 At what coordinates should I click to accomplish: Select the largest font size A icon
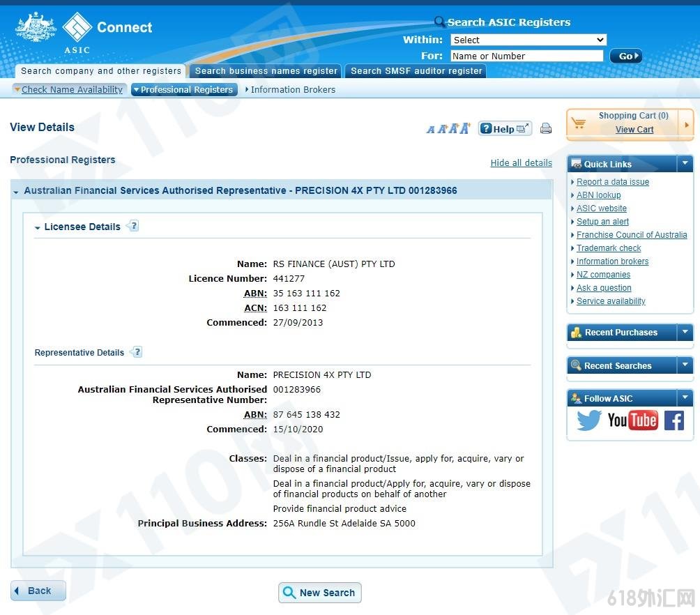[465, 128]
